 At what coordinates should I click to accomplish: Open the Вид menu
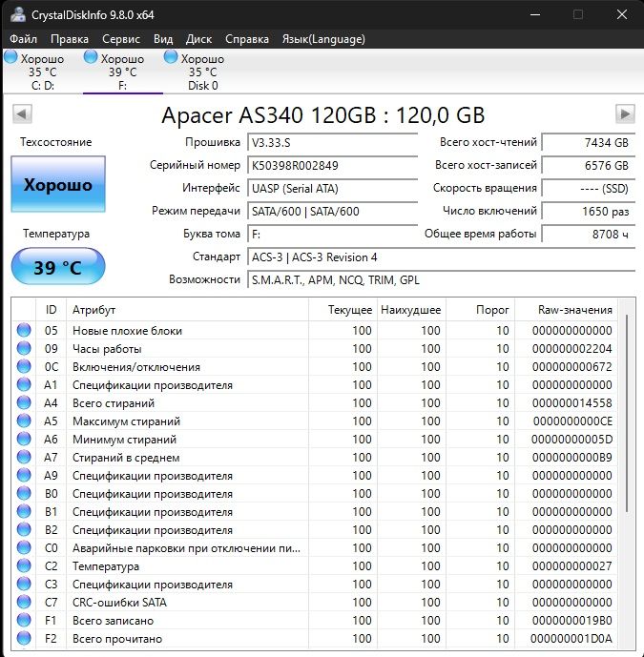163,39
